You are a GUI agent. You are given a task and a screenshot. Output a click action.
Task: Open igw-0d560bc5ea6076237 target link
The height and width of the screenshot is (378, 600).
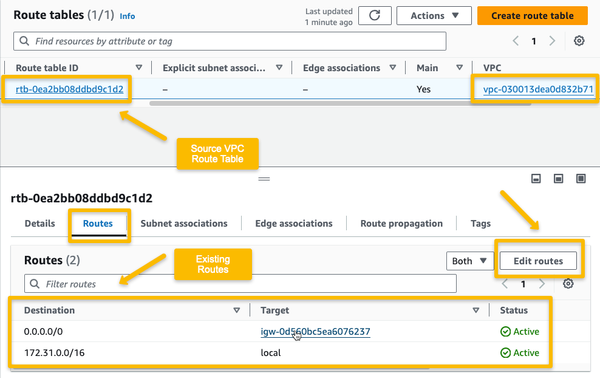click(x=315, y=331)
